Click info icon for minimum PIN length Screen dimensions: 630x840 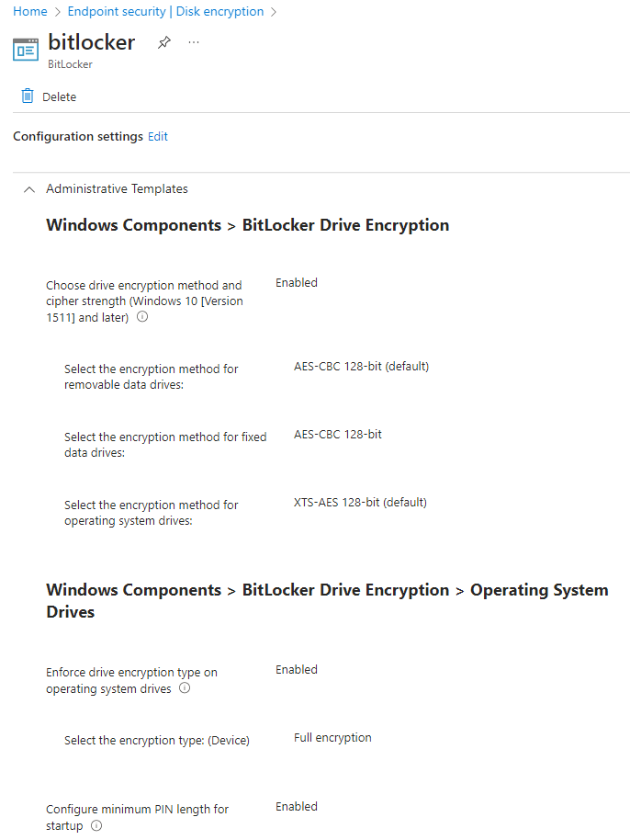(96, 825)
